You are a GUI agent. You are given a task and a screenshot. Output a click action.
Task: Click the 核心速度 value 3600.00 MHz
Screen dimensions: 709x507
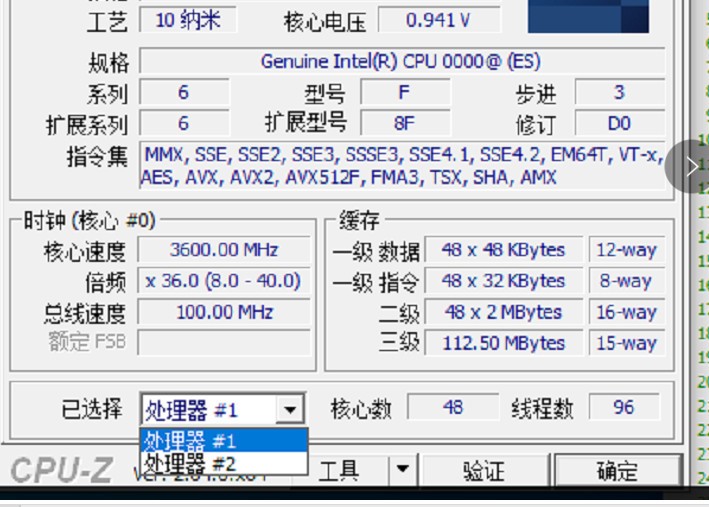coord(224,250)
